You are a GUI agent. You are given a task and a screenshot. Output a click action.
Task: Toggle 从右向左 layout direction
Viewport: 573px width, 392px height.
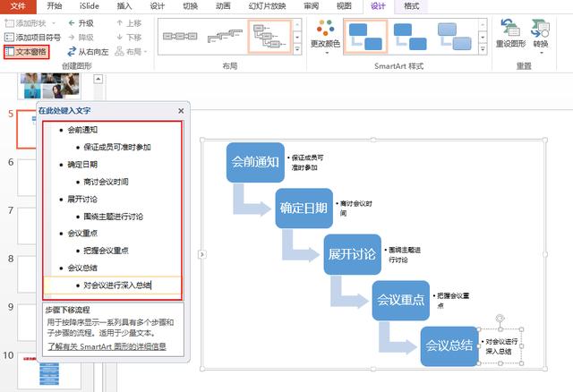pyautogui.click(x=88, y=52)
